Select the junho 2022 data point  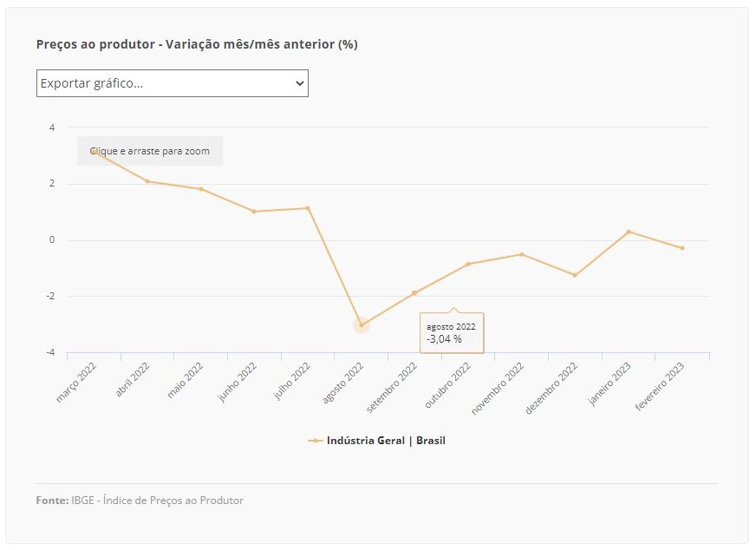pyautogui.click(x=254, y=212)
